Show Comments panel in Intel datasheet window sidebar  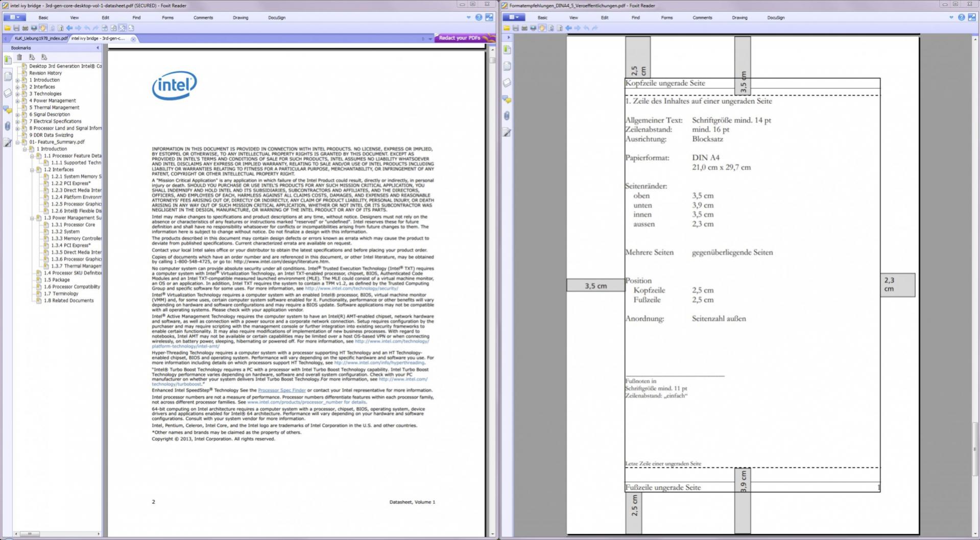(8, 109)
